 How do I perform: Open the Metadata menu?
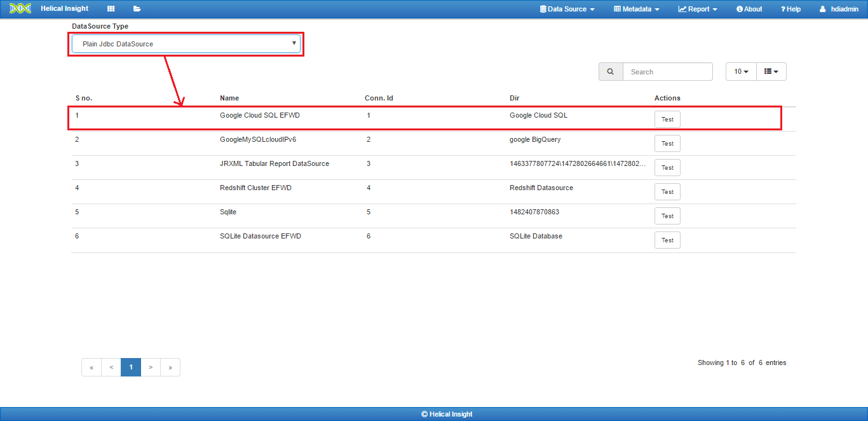click(637, 9)
